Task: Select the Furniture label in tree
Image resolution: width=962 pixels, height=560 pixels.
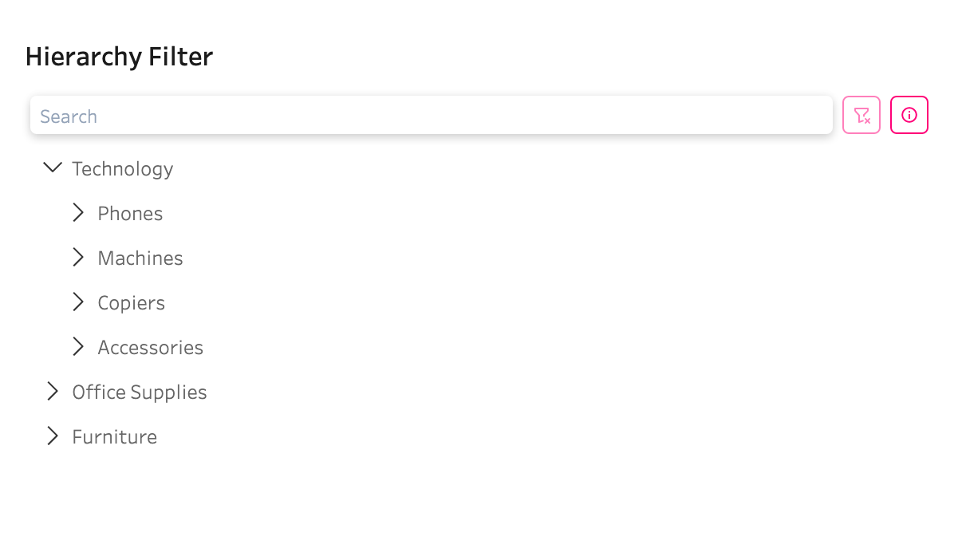Action: (114, 437)
